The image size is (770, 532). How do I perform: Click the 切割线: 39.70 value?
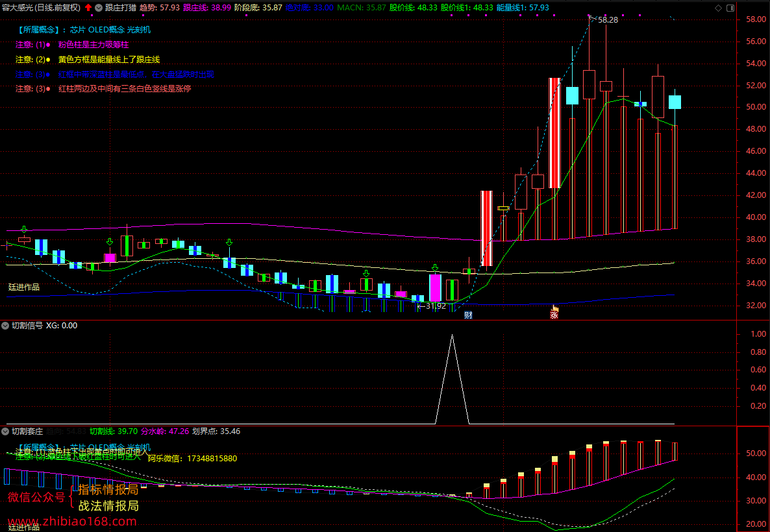click(114, 431)
